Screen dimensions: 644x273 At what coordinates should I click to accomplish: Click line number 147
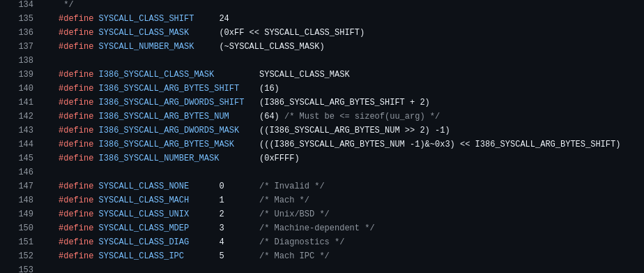click(x=26, y=186)
